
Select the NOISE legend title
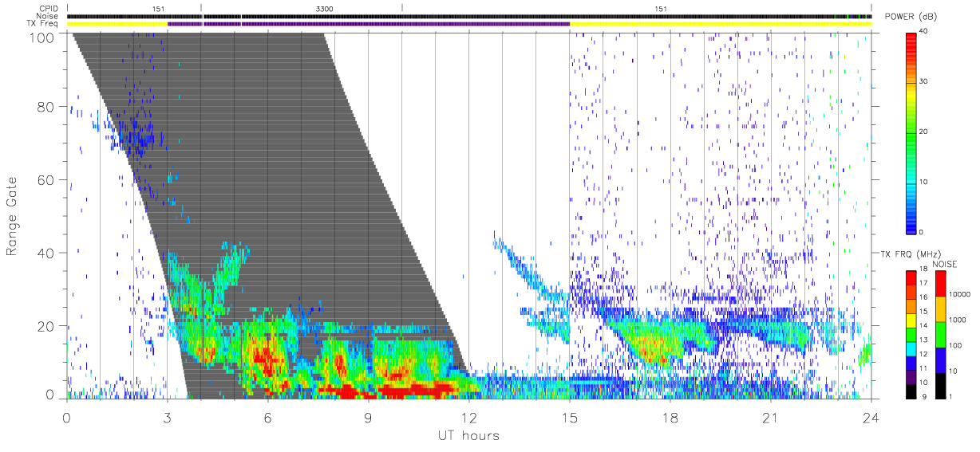pos(944,264)
